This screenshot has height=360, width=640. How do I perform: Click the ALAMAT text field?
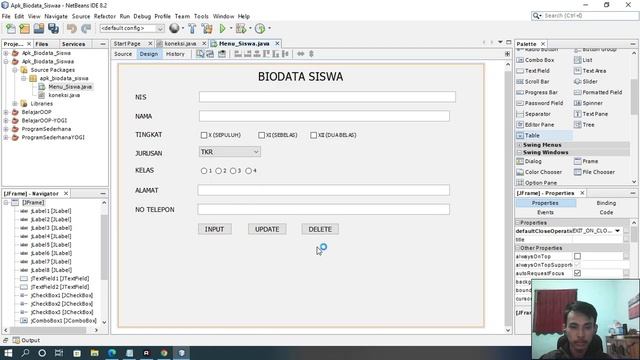324,190
